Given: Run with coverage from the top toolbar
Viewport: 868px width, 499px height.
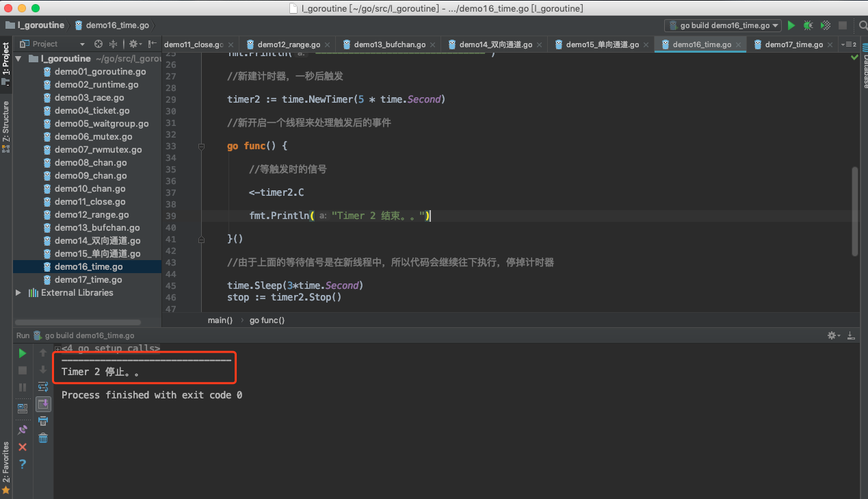Looking at the screenshot, I should click(826, 25).
